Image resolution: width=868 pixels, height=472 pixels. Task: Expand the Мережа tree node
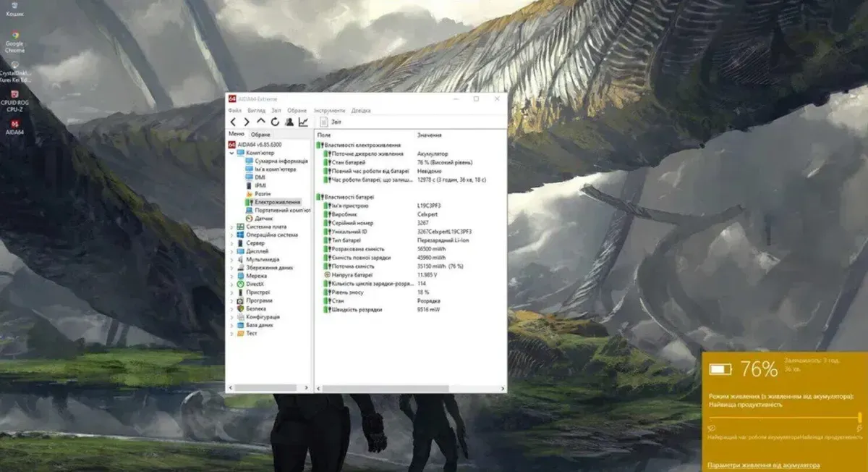tap(231, 276)
